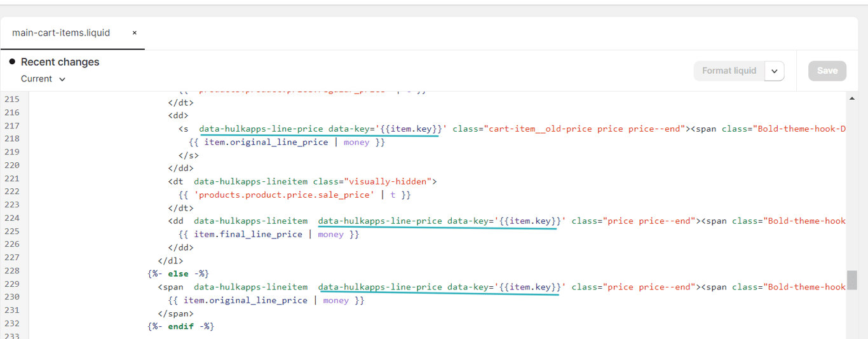Viewport: 868px width, 339px height.
Task: Click data-hulkapps-line-price attribute on line 229
Action: point(380,287)
